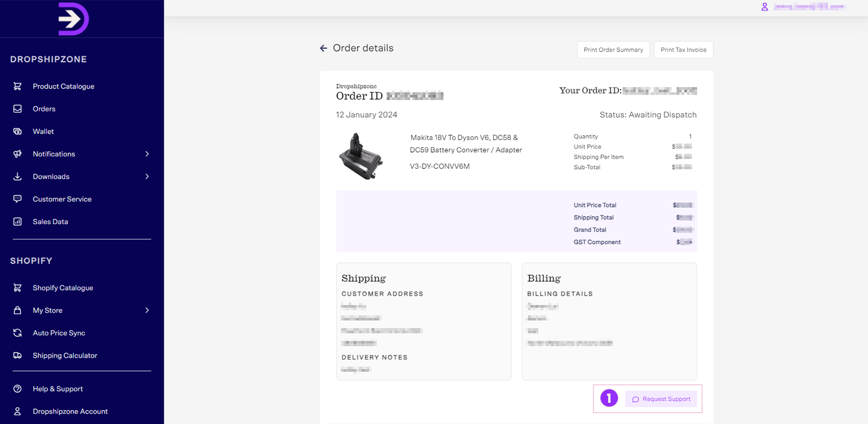Click the user profile icon at top right
The height and width of the screenshot is (424, 868).
click(x=764, y=7)
